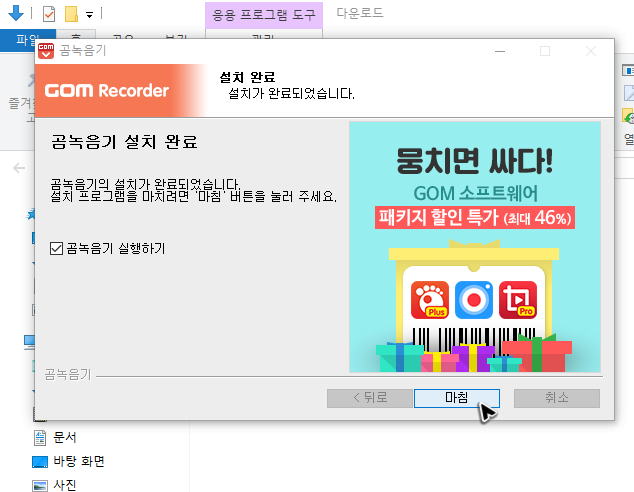The image size is (634, 492).
Task: Open the 응용 프로그램 도구 tab in Explorer
Action: pos(264,15)
